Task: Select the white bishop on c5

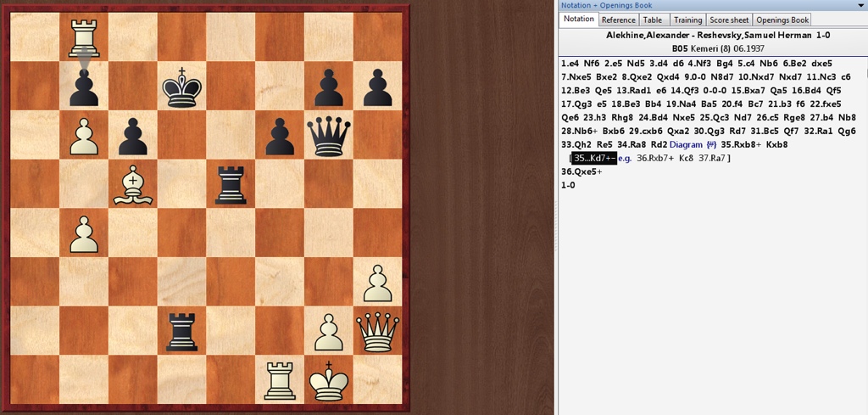Action: tap(133, 186)
